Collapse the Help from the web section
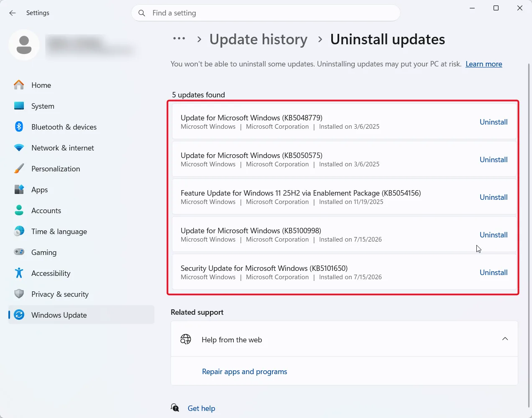The image size is (532, 418). pos(505,339)
